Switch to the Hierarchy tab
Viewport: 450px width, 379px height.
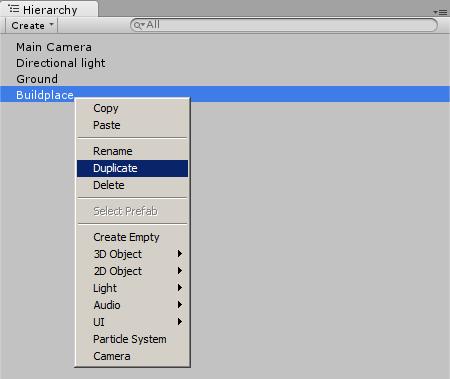pyautogui.click(x=49, y=9)
